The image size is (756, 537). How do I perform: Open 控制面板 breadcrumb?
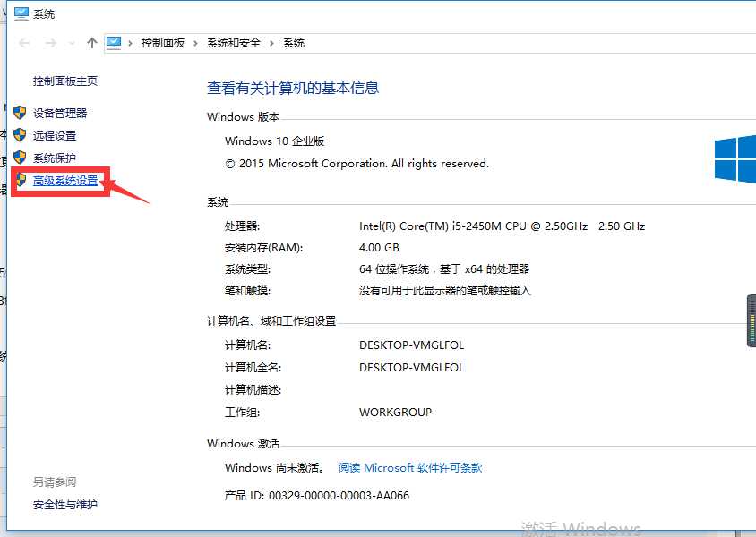pyautogui.click(x=163, y=43)
